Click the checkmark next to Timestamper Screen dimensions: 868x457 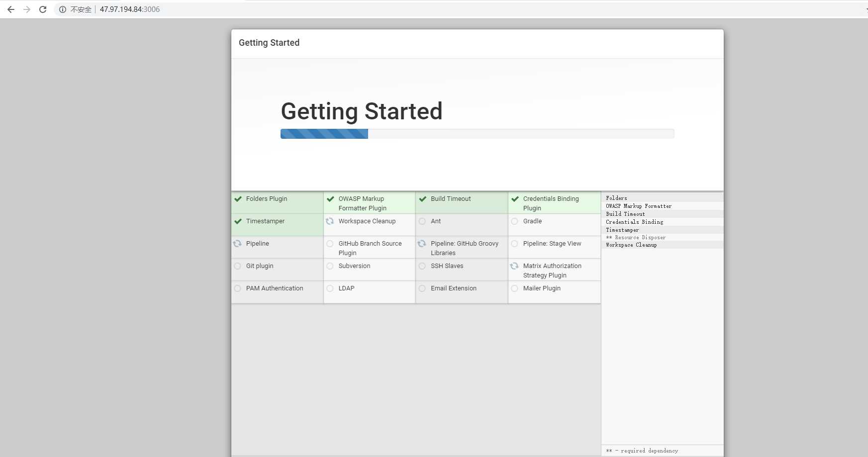tap(238, 221)
